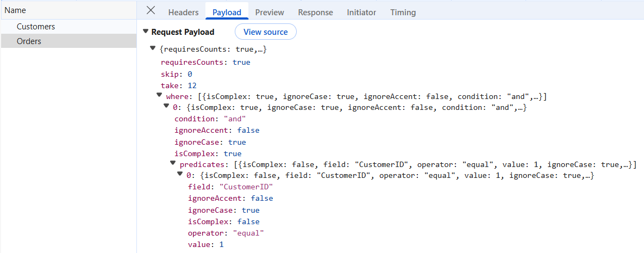Click the ignoreCase: true line under condition

[x=210, y=143]
